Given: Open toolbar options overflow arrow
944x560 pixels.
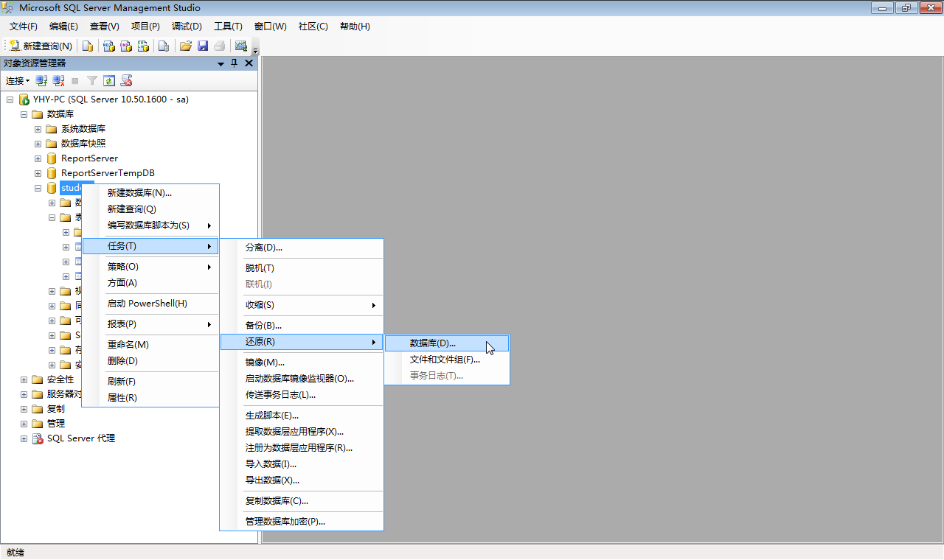Looking at the screenshot, I should pos(255,50).
